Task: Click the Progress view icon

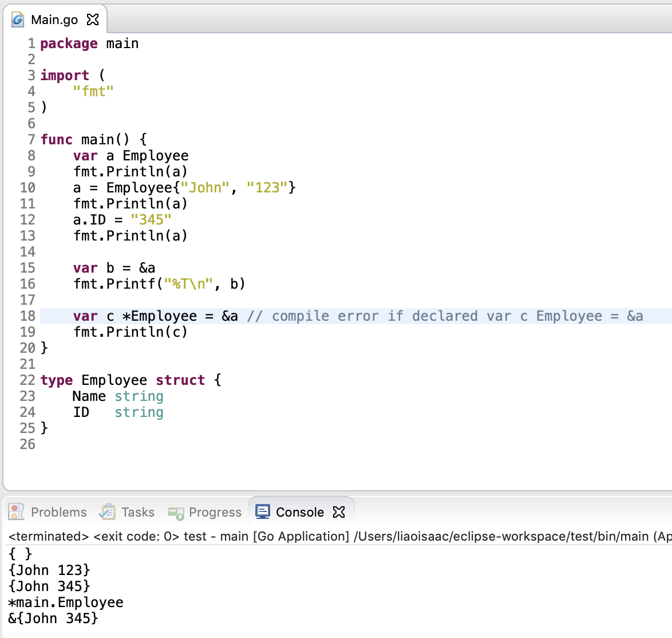Action: [176, 513]
